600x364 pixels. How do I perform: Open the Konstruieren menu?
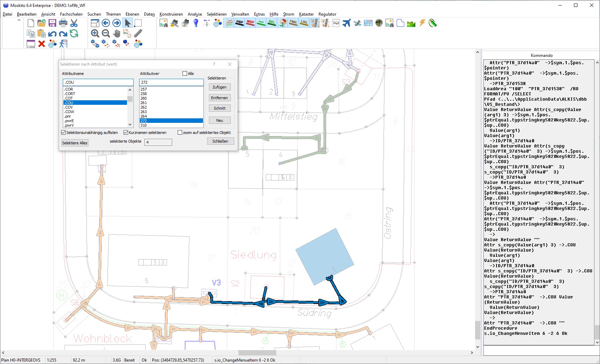tap(171, 14)
